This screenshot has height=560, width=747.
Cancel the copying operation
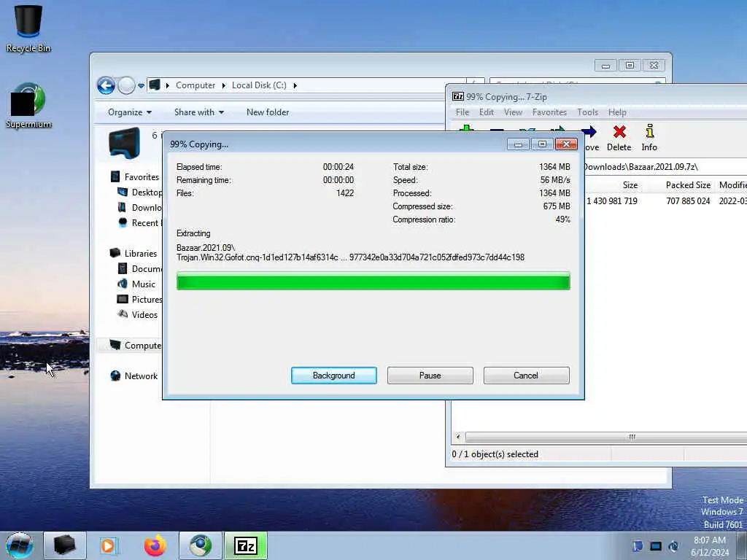(526, 376)
